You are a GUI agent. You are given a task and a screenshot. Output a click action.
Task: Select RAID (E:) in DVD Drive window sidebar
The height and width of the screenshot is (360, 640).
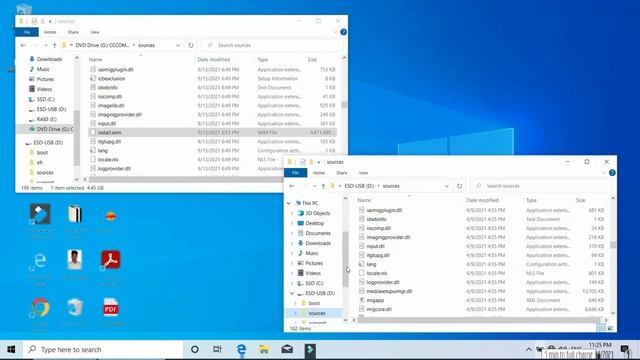(46, 119)
